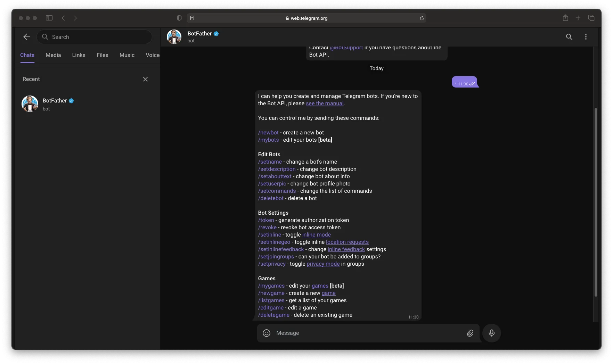This screenshot has width=613, height=364.
Task: Open the 'games' link after /mygames
Action: [320, 286]
